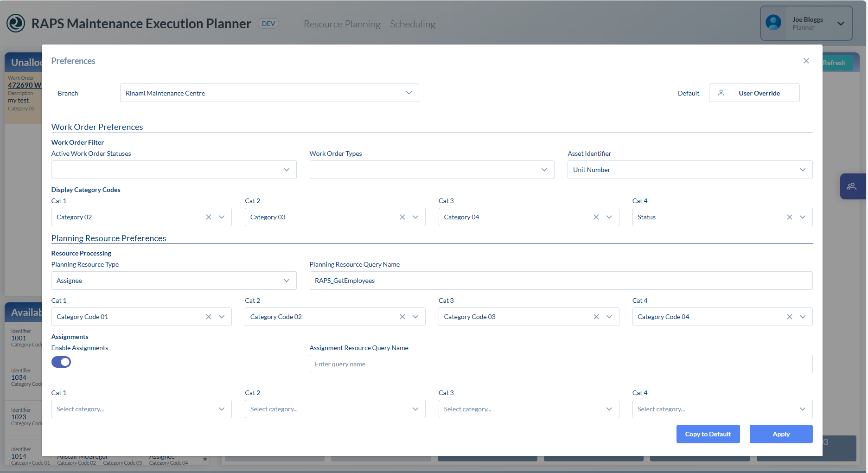The width and height of the screenshot is (868, 473).
Task: Click Copy to Default button
Action: pyautogui.click(x=708, y=434)
